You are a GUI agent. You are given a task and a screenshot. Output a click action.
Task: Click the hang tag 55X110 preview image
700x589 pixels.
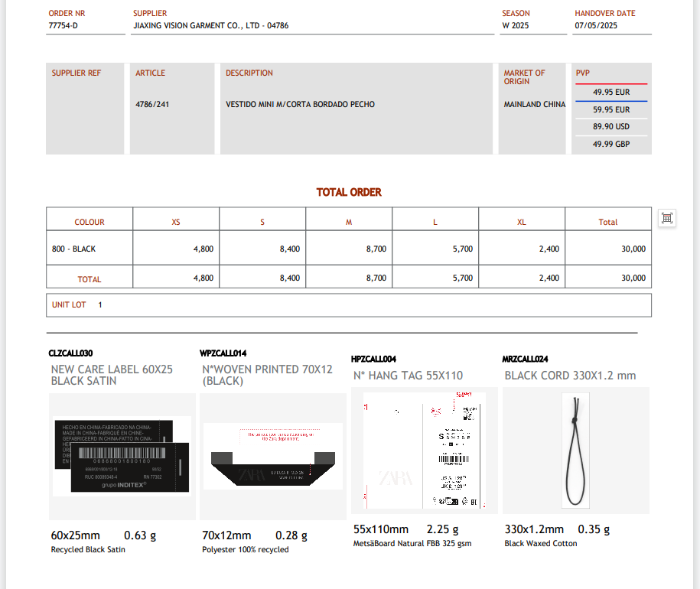(424, 450)
